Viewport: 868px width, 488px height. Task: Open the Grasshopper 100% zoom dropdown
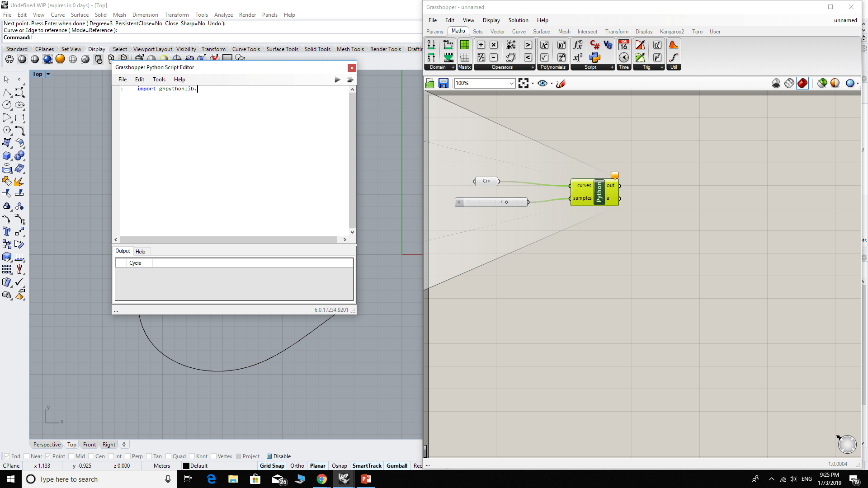(511, 83)
